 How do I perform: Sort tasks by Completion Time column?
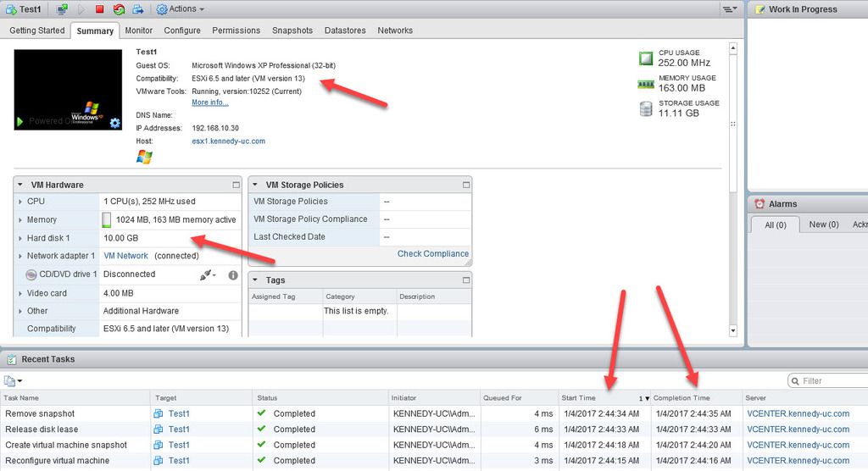pyautogui.click(x=697, y=398)
